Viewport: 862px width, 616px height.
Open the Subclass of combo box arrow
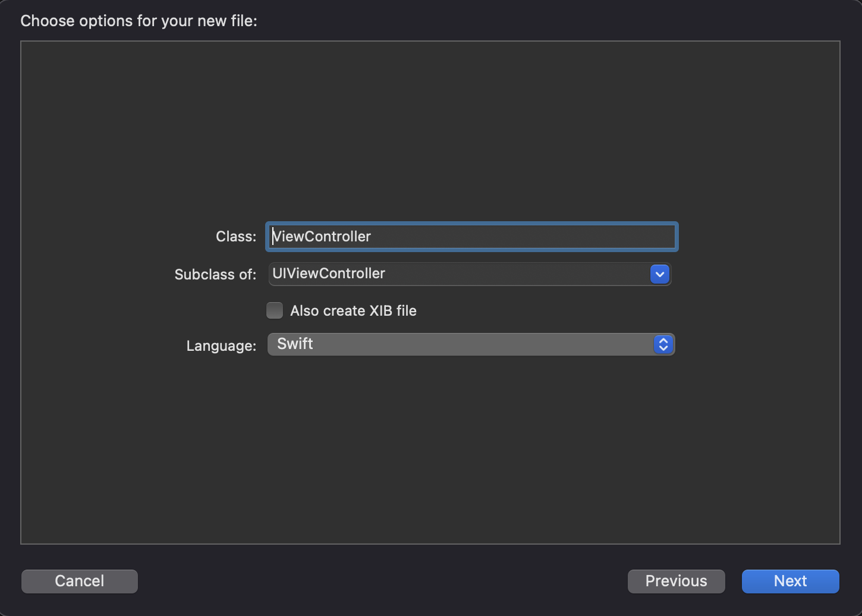coord(660,274)
